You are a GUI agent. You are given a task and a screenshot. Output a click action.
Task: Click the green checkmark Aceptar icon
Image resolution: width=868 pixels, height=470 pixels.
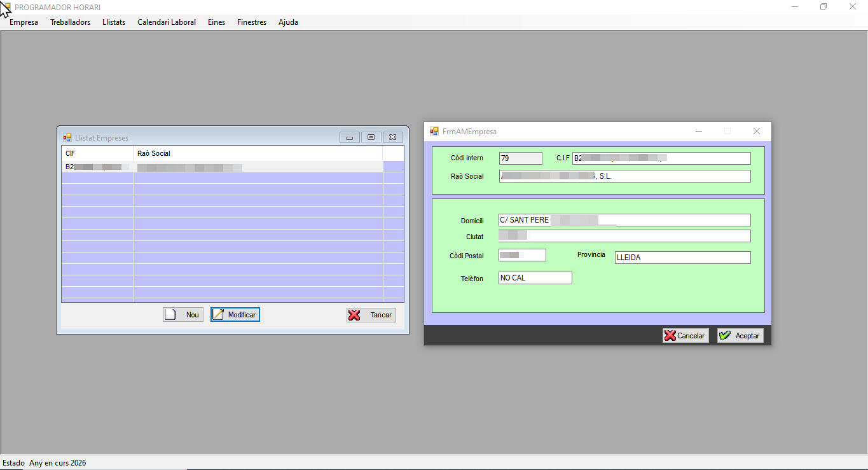[x=724, y=336]
